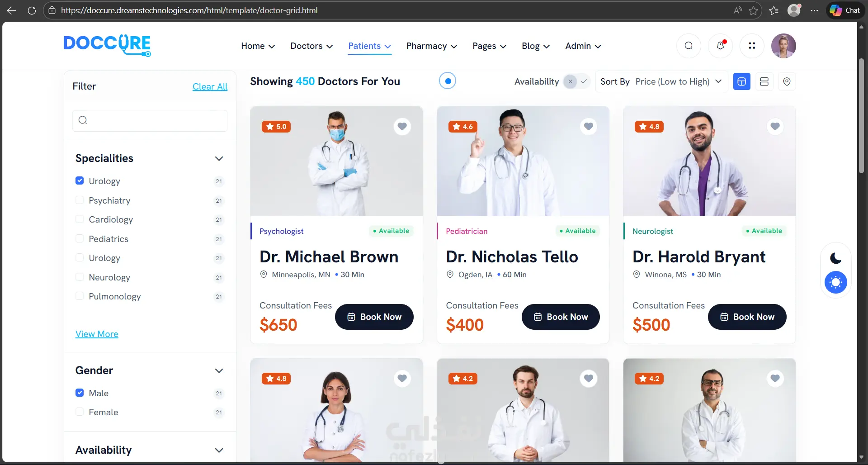Viewport: 868px width, 465px height.
Task: Open Dr. Harold Bryant's profile name
Action: (x=699, y=256)
